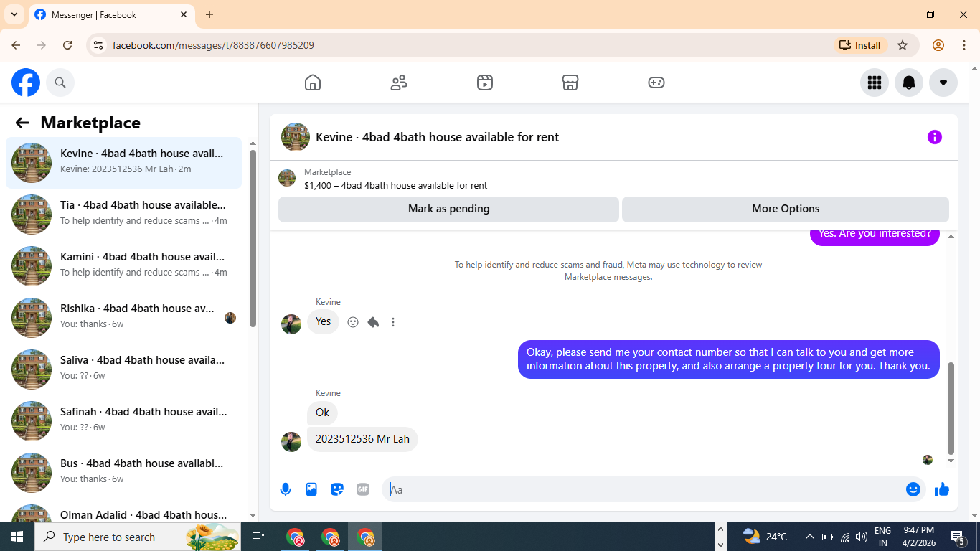Open a new browser tab

tap(209, 14)
